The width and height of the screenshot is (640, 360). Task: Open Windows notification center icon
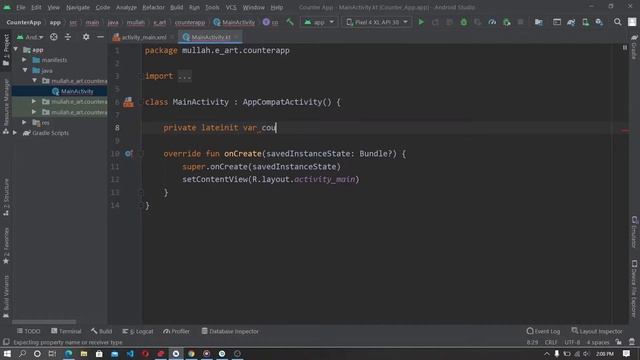tap(627, 353)
